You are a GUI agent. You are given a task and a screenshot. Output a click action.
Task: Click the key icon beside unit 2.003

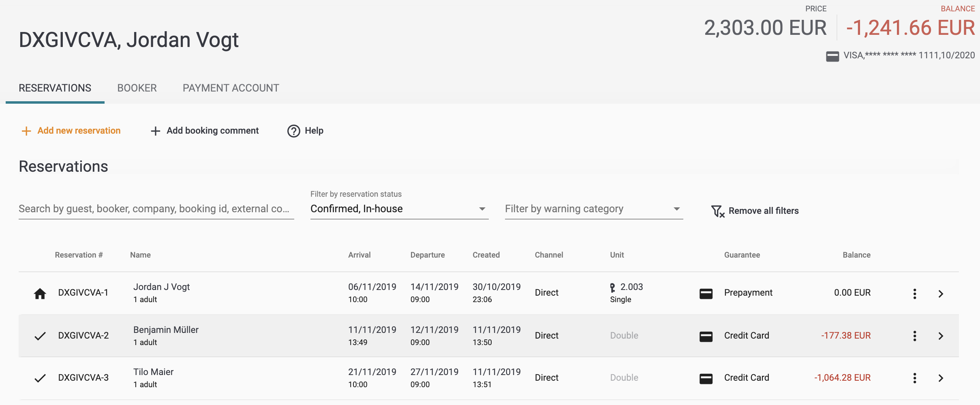click(612, 288)
